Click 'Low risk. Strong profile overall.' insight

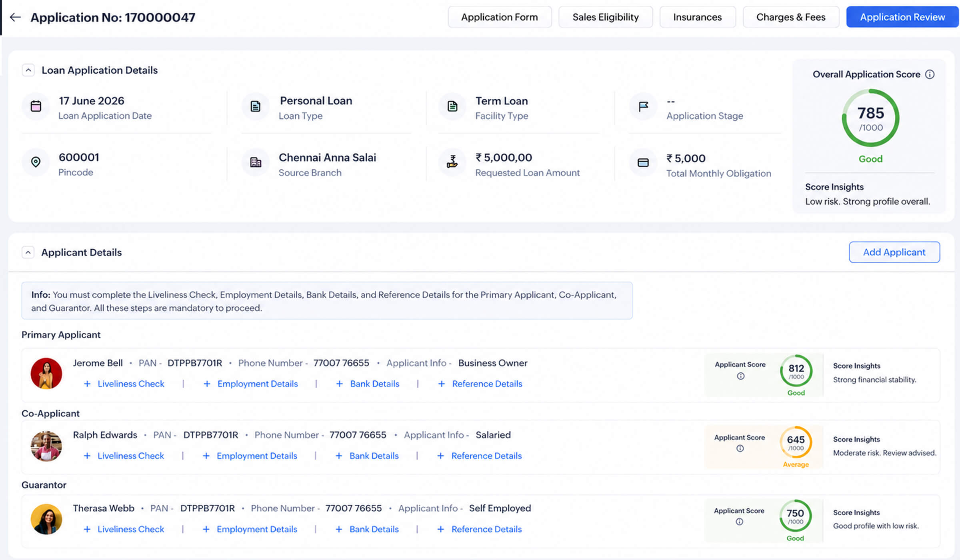tap(868, 202)
